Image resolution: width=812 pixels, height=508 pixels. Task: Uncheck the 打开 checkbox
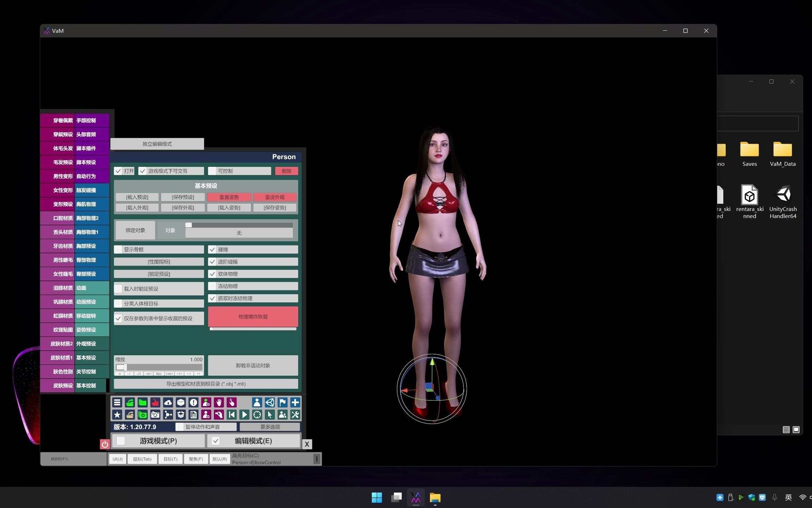point(118,171)
